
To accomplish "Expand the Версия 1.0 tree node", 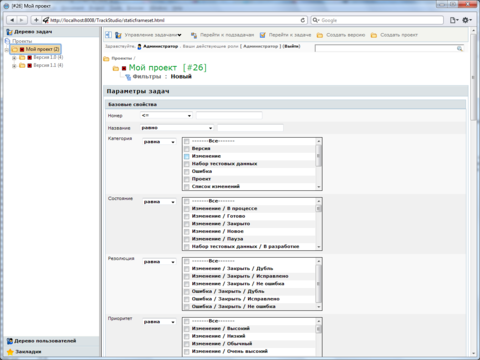I will tap(14, 58).
